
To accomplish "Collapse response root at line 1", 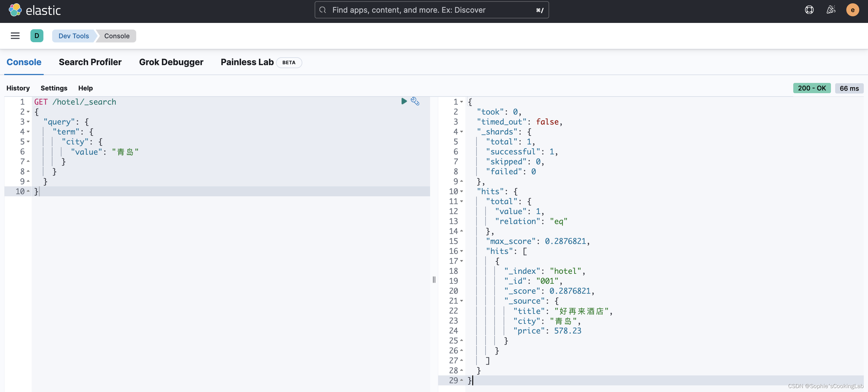I will (462, 102).
